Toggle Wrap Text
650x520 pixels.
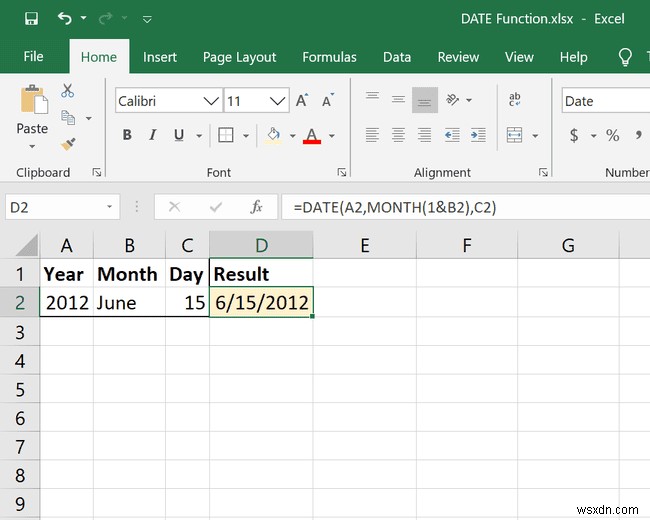(514, 100)
